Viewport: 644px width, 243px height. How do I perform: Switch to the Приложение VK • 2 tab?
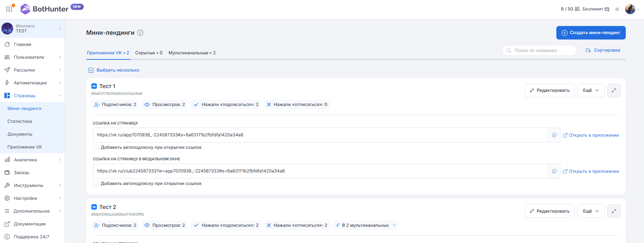click(108, 53)
